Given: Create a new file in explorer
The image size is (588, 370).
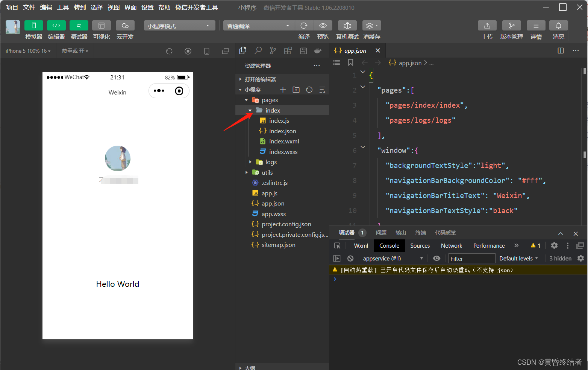Looking at the screenshot, I should [x=283, y=90].
